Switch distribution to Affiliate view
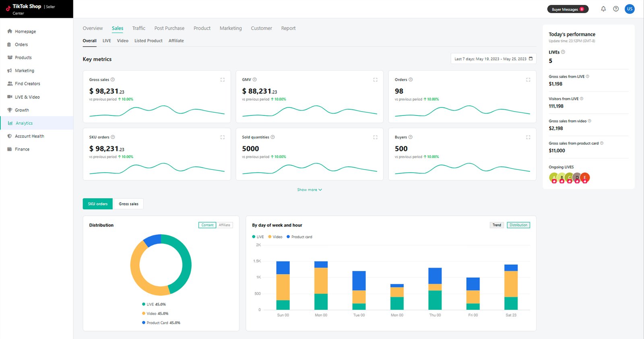Image resolution: width=644 pixels, height=339 pixels. point(225,225)
